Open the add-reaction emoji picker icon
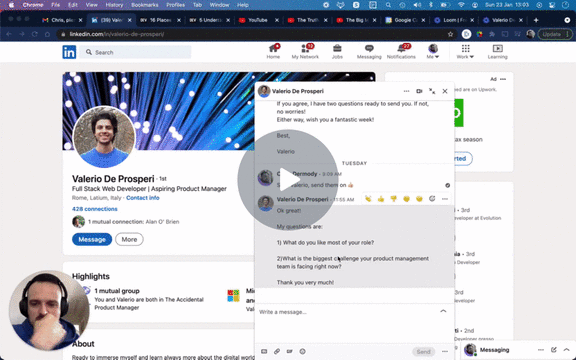This screenshot has height=360, width=576. pos(432,199)
